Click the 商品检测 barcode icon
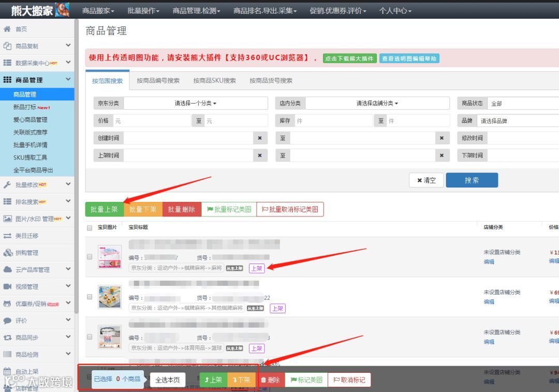The height and width of the screenshot is (392, 559). pos(7,354)
